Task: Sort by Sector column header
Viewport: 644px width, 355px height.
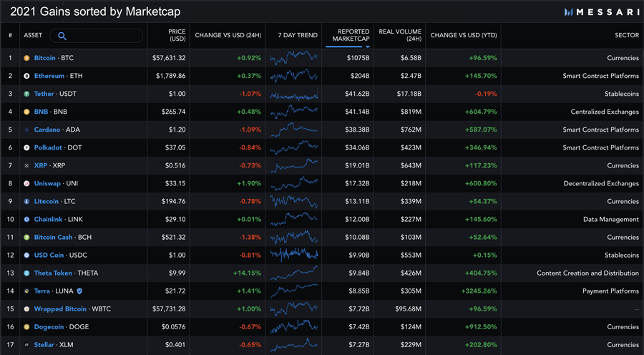Action: 626,35
